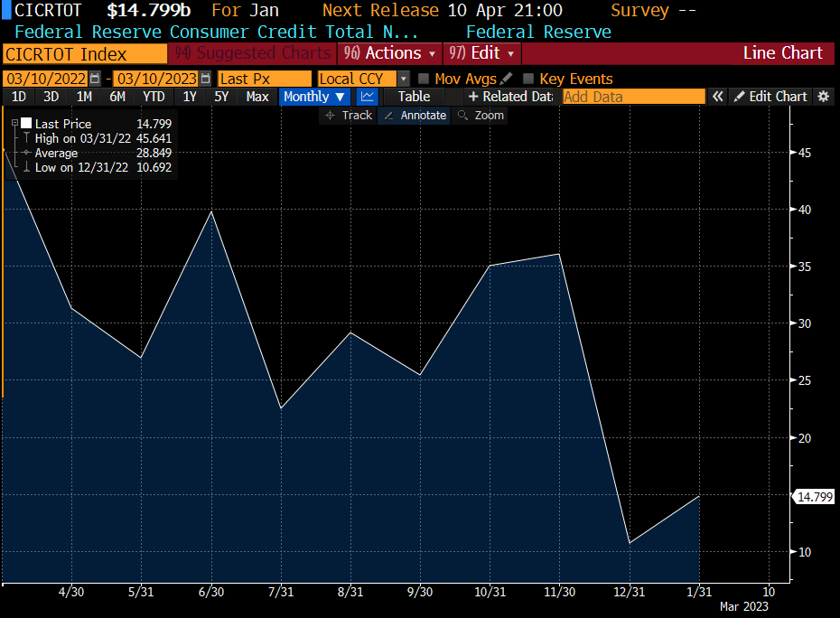
Task: Select the YTD time range tab
Action: 154,97
